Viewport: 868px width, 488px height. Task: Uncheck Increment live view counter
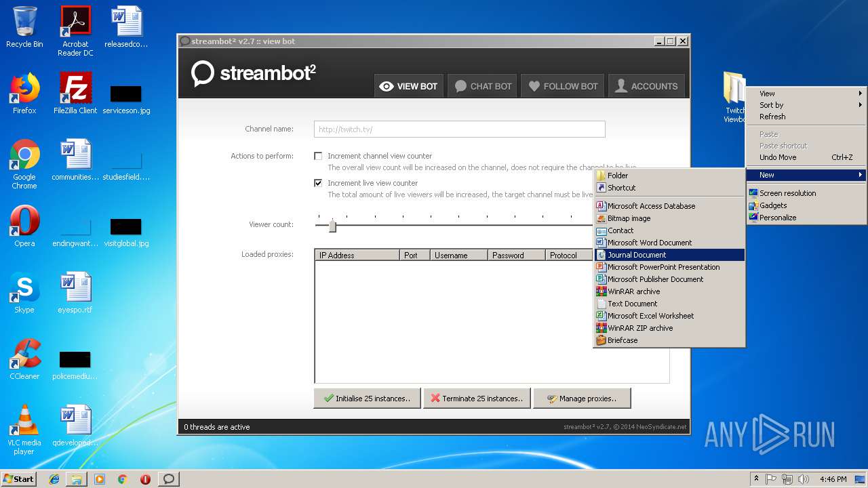[318, 183]
